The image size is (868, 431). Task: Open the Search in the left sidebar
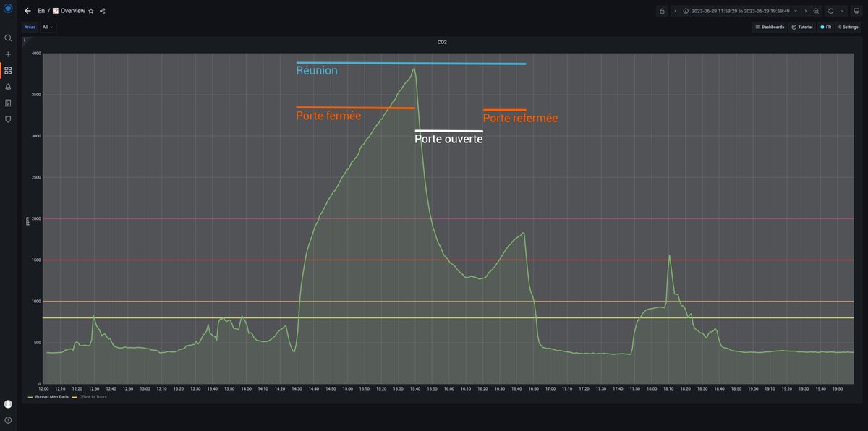coord(7,38)
